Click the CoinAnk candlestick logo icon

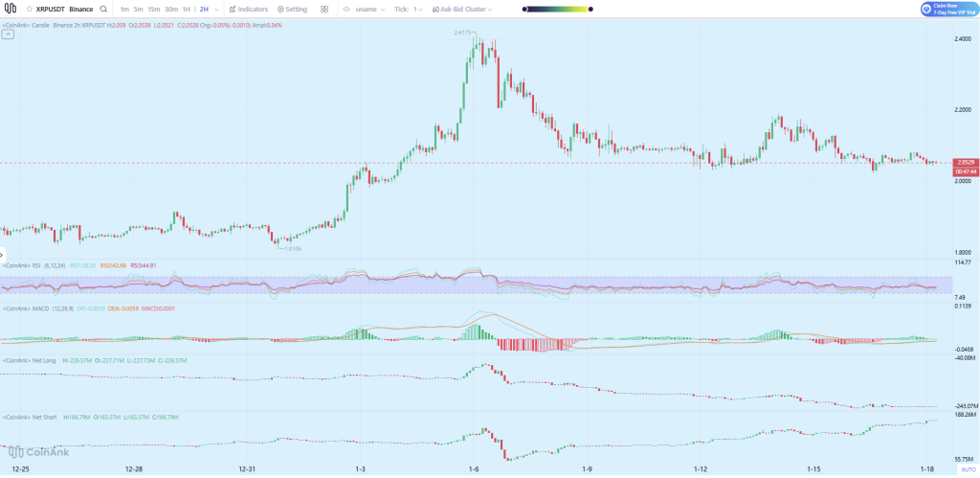click(11, 9)
